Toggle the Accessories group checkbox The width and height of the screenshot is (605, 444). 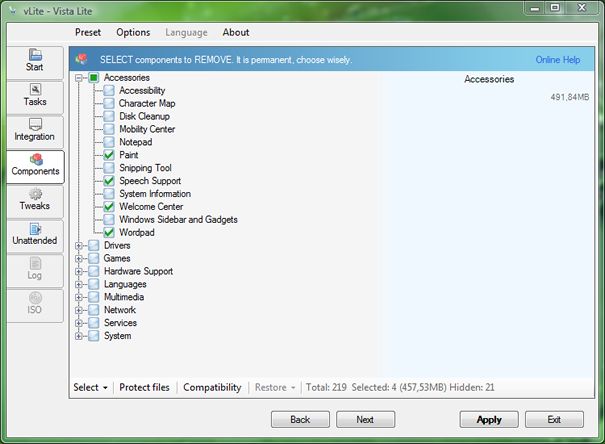(94, 78)
